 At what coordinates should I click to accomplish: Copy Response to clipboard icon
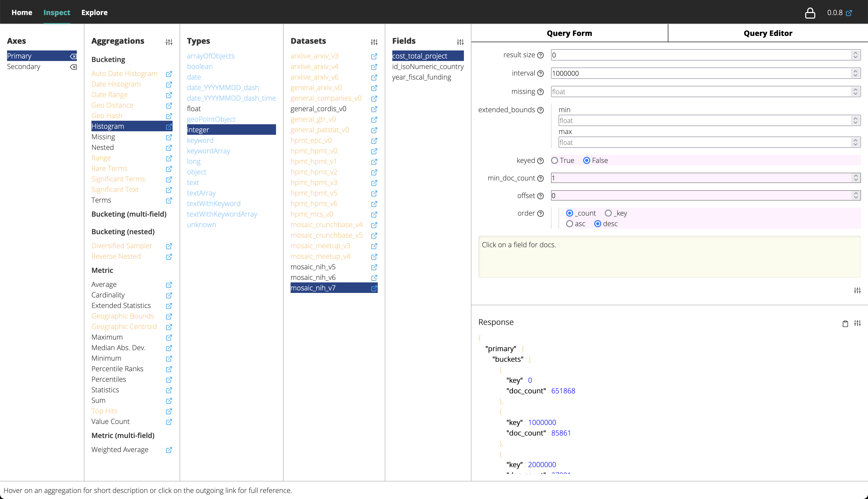click(845, 324)
